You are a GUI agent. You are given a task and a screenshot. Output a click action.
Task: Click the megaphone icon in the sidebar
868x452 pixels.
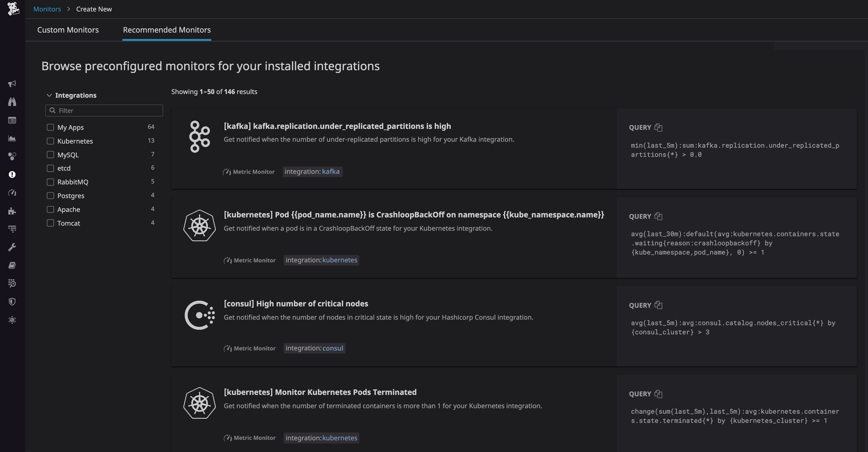[x=12, y=84]
